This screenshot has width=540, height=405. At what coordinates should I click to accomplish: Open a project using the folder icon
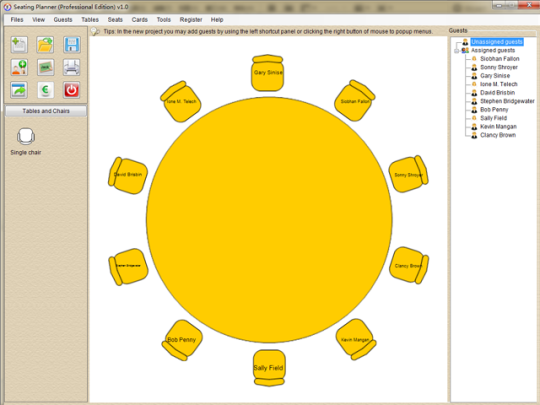point(45,45)
